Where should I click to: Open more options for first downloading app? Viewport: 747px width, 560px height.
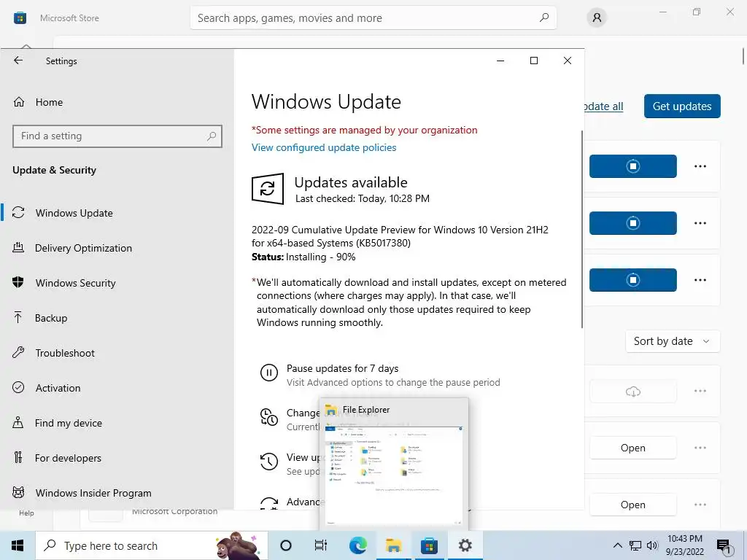tap(700, 166)
